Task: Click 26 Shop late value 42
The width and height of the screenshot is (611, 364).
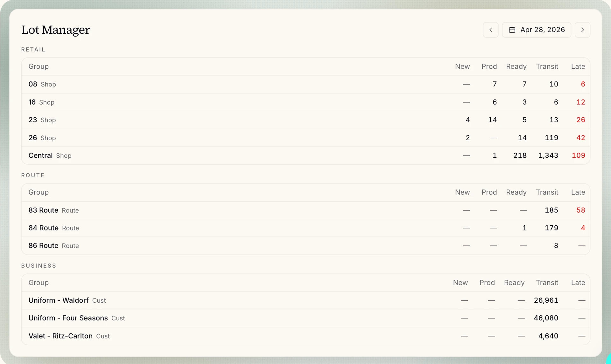Action: (x=580, y=138)
